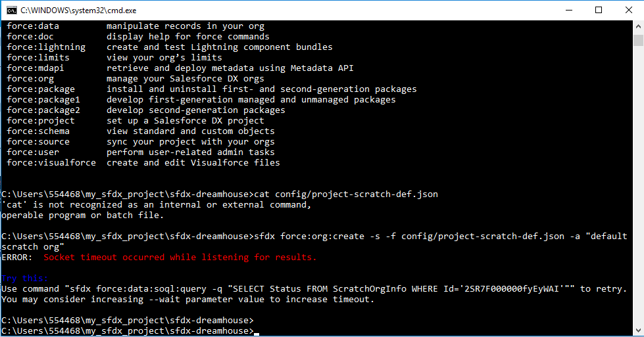This screenshot has height=337, width=644.
Task: Click the "cat config/project-scratch-def.json" command line
Action: click(348, 194)
